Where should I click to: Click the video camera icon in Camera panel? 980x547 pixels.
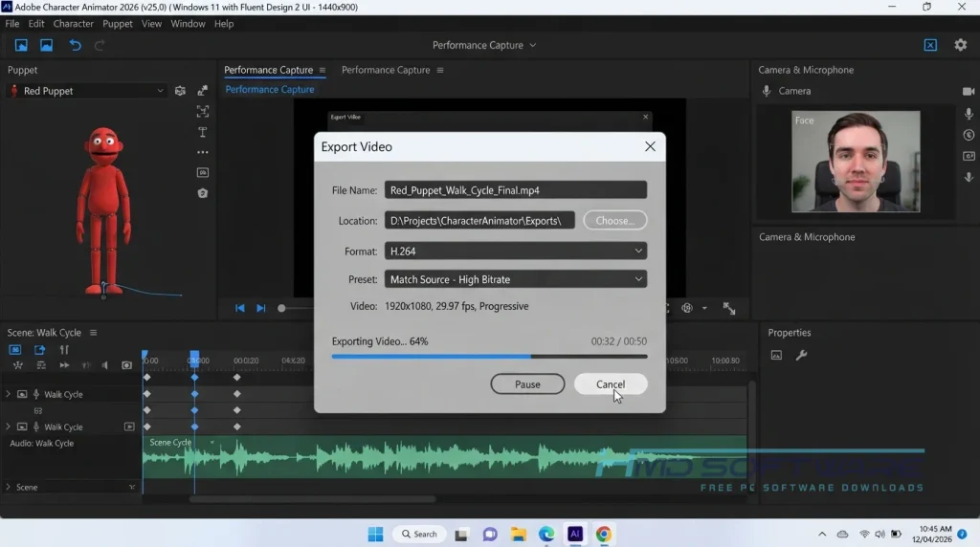[x=969, y=91]
